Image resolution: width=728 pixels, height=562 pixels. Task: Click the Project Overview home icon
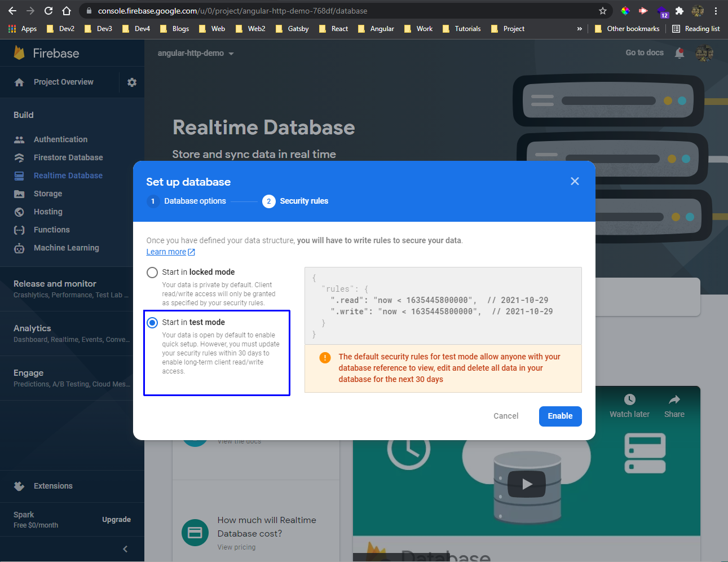point(19,82)
